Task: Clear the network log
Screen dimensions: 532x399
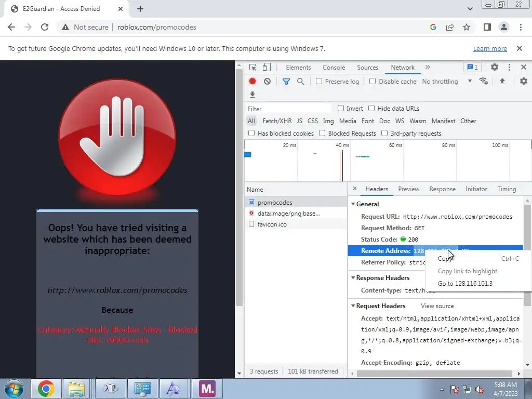Action: (268, 82)
